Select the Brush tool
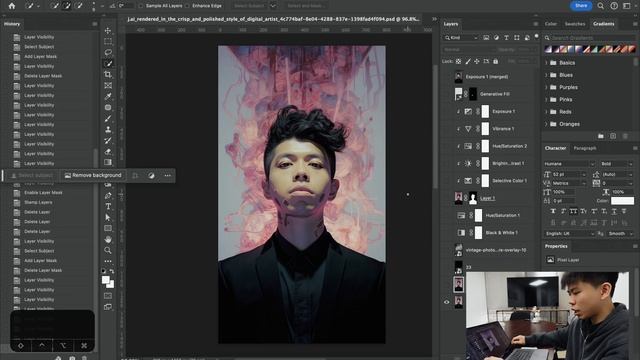The height and width of the screenshot is (360, 640). click(108, 119)
